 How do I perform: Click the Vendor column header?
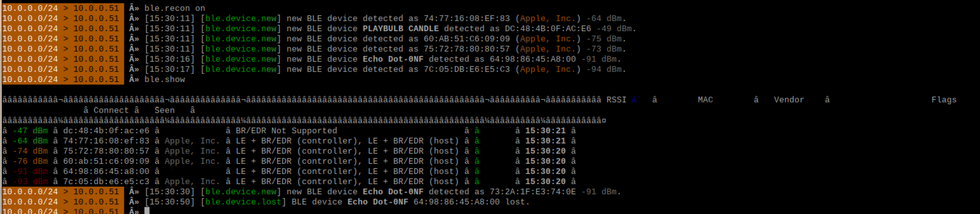click(789, 100)
